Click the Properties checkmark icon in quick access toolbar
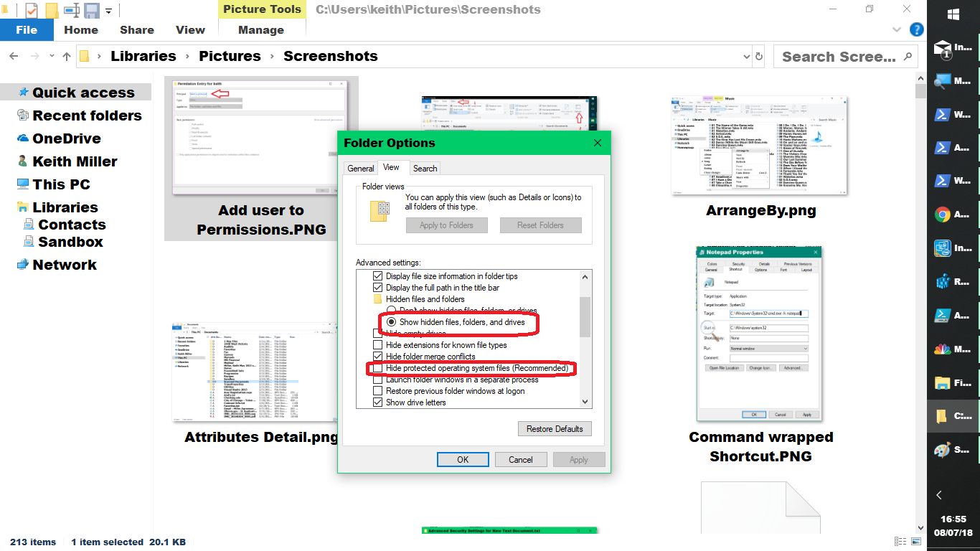Image resolution: width=980 pixels, height=551 pixels. (x=32, y=10)
